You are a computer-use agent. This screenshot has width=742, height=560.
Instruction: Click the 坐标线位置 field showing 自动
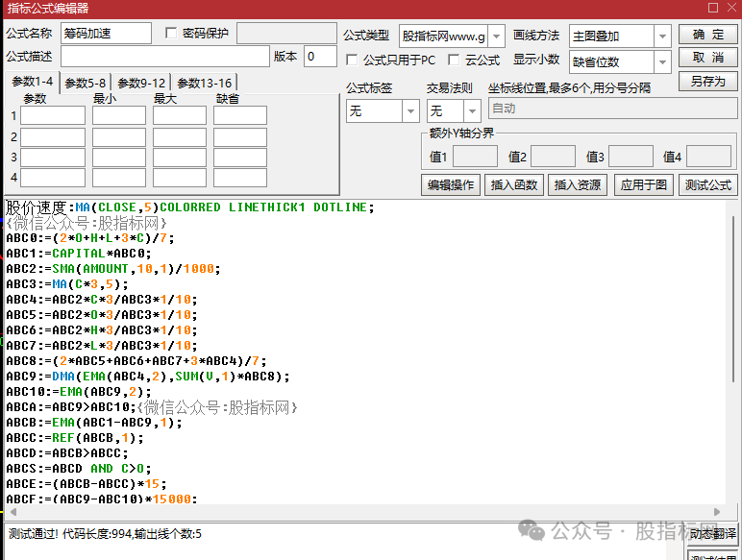pos(613,109)
